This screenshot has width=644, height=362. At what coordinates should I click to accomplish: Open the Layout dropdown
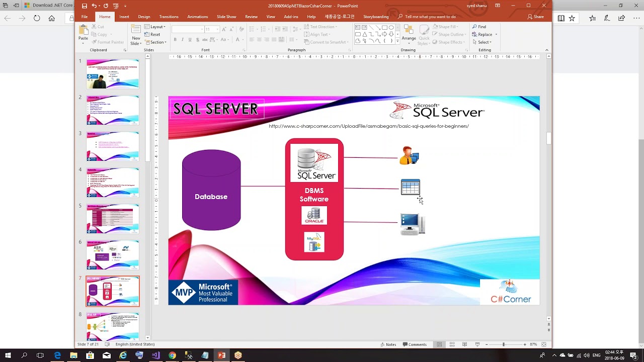[x=155, y=27]
